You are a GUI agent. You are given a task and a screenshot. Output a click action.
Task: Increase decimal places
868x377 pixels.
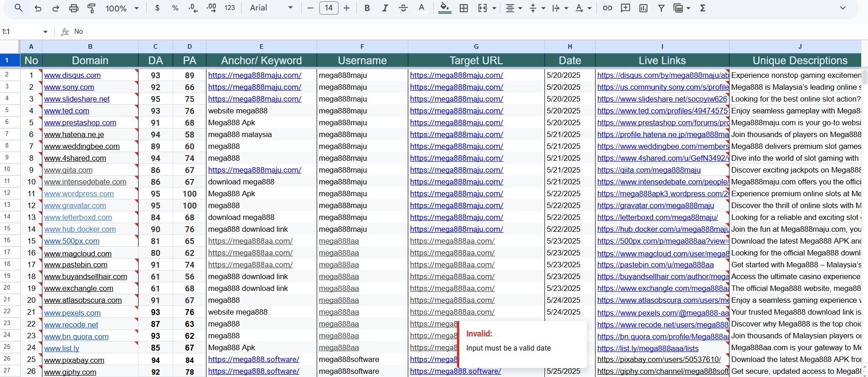211,8
